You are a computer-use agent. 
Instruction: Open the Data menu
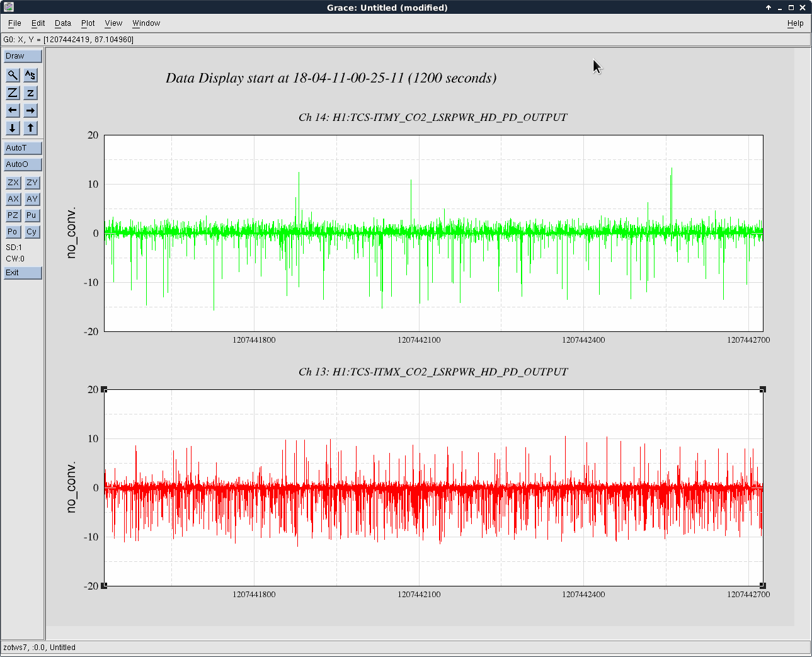click(x=62, y=23)
